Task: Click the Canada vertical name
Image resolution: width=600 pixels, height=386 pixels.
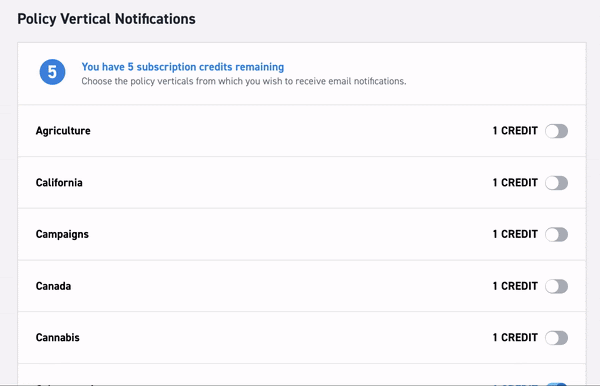Action: tap(53, 286)
